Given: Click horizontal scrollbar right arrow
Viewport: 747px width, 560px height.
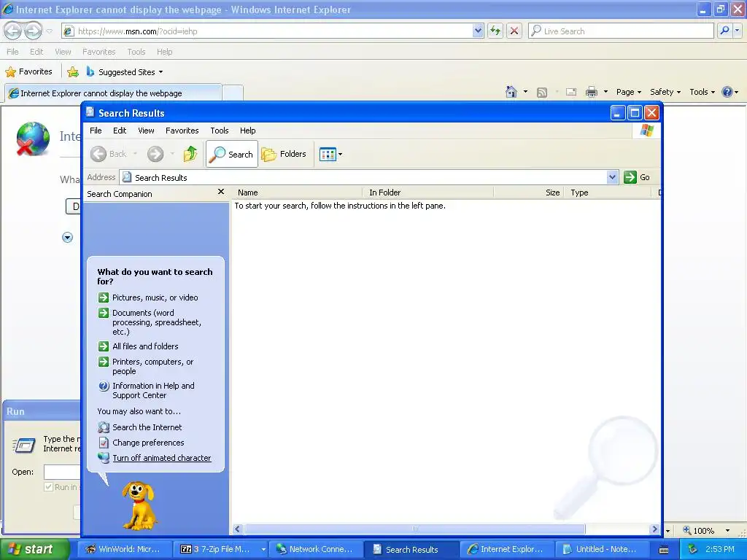Looking at the screenshot, I should pyautogui.click(x=654, y=529).
